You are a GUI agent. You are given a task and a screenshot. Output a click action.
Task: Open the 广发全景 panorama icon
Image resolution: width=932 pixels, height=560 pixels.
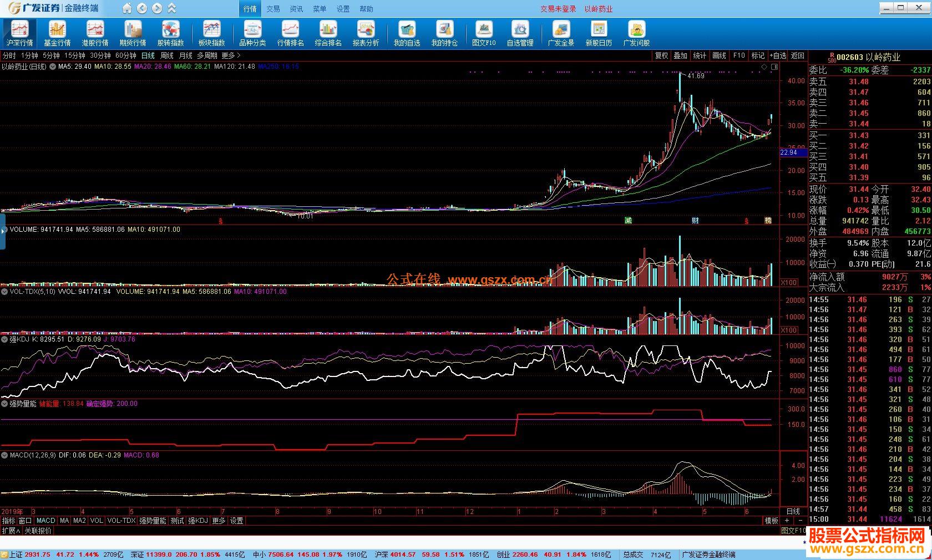coord(561,33)
